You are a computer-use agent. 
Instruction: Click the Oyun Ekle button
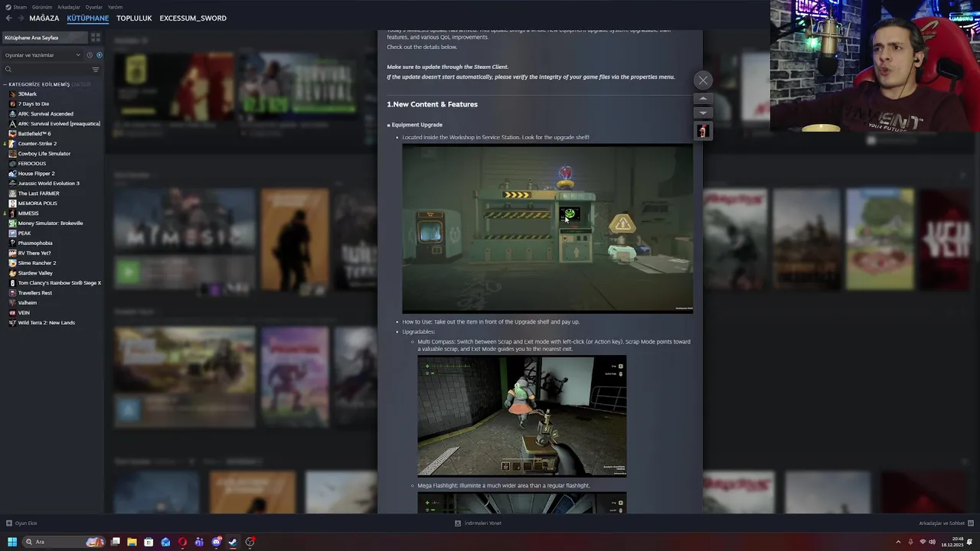pos(21,523)
